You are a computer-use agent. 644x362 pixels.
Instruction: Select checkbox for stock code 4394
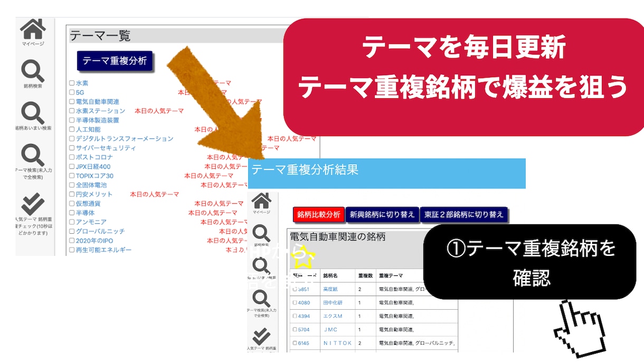click(x=295, y=316)
